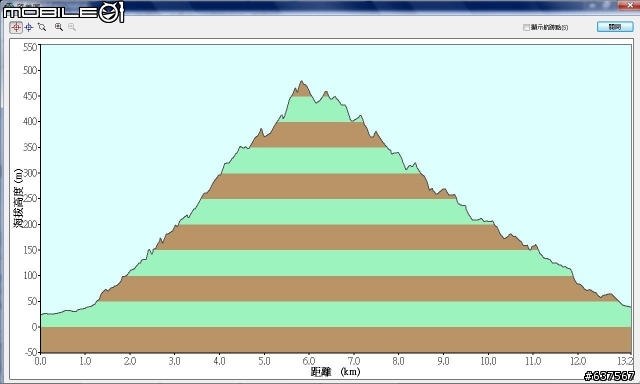
Task: Click the peak of the elevation curve
Action: click(302, 81)
